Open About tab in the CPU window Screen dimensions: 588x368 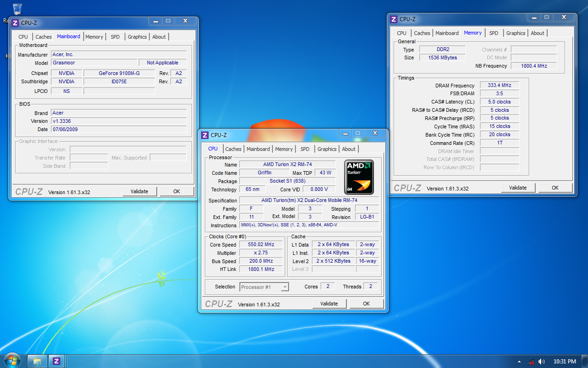tap(349, 149)
